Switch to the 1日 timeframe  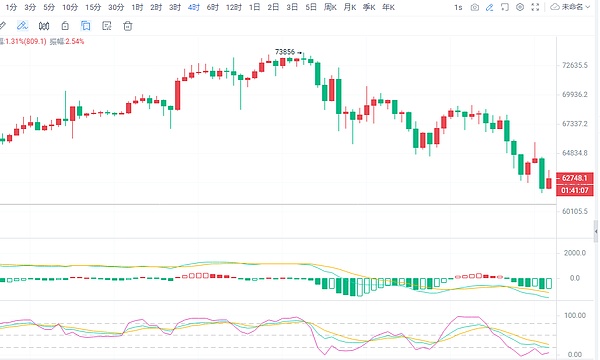pyautogui.click(x=254, y=7)
